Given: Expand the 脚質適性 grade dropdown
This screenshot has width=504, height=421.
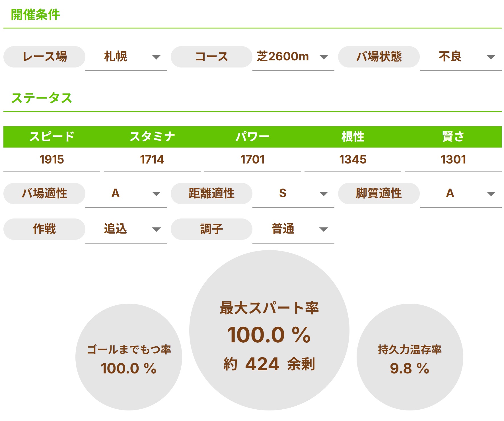Looking at the screenshot, I should [460, 194].
